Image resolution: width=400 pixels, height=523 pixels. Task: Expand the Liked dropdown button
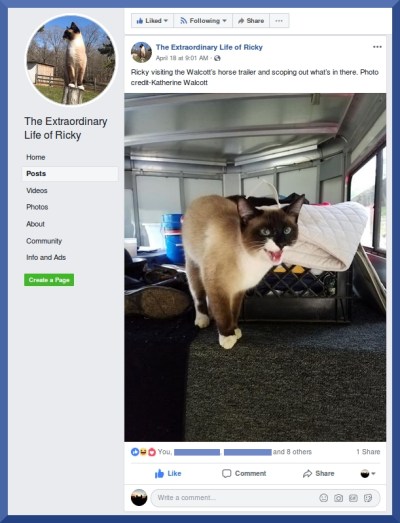[152, 21]
